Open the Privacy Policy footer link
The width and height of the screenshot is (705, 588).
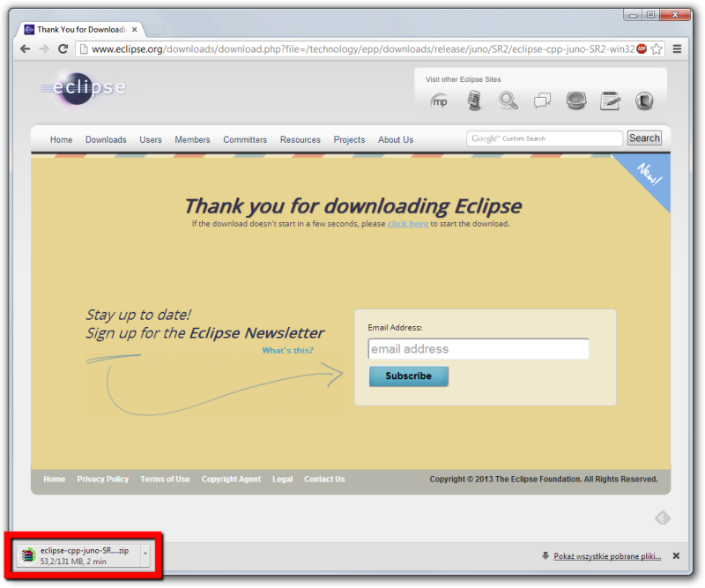tap(102, 480)
